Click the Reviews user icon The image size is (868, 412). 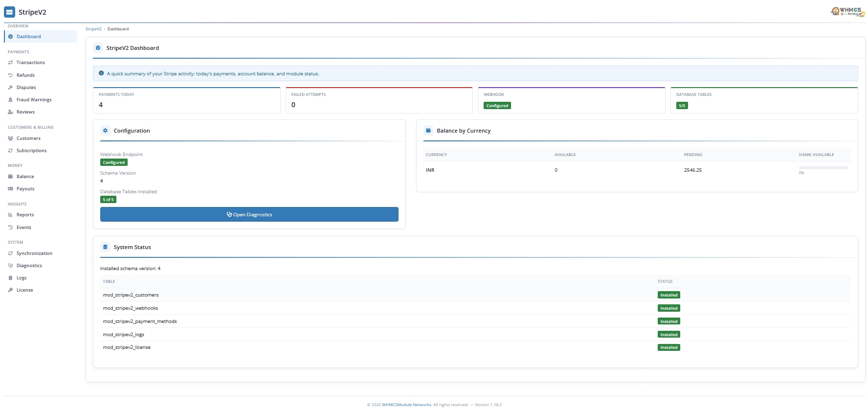(x=10, y=112)
